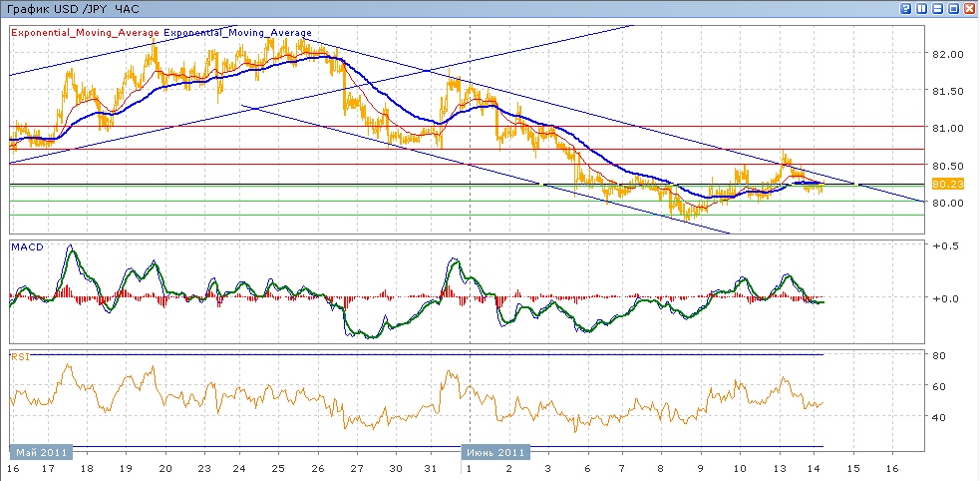The width and height of the screenshot is (980, 481).
Task: Click the 81.00 price axis label
Action: pos(947,128)
